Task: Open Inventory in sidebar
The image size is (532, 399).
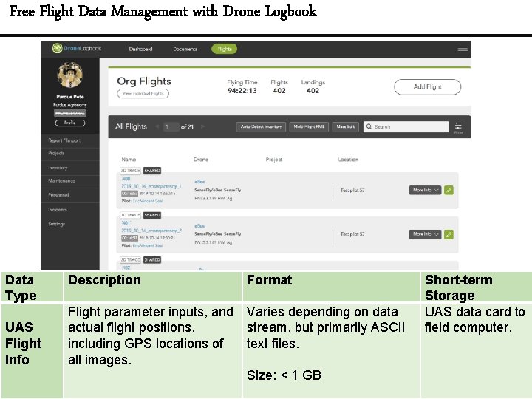Action: tap(58, 168)
